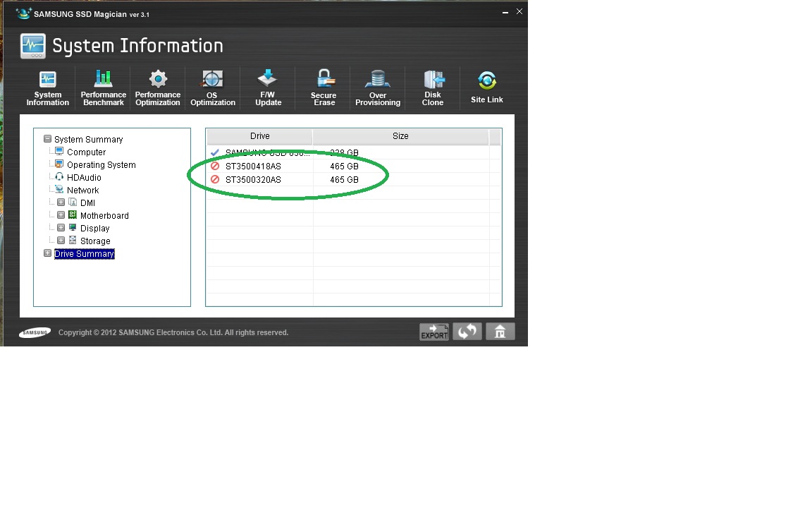The image size is (812, 508).
Task: Select HDAudio in the tree
Action: 84,177
